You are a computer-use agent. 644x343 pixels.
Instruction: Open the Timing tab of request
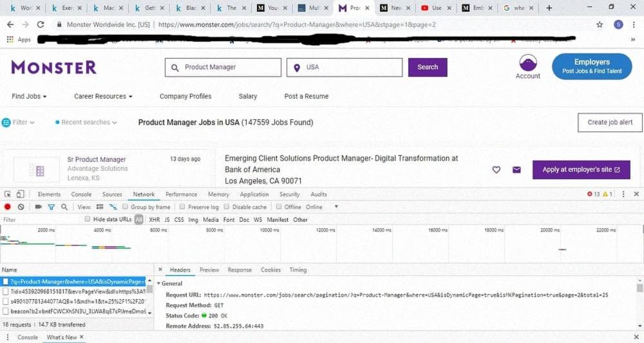(x=298, y=269)
